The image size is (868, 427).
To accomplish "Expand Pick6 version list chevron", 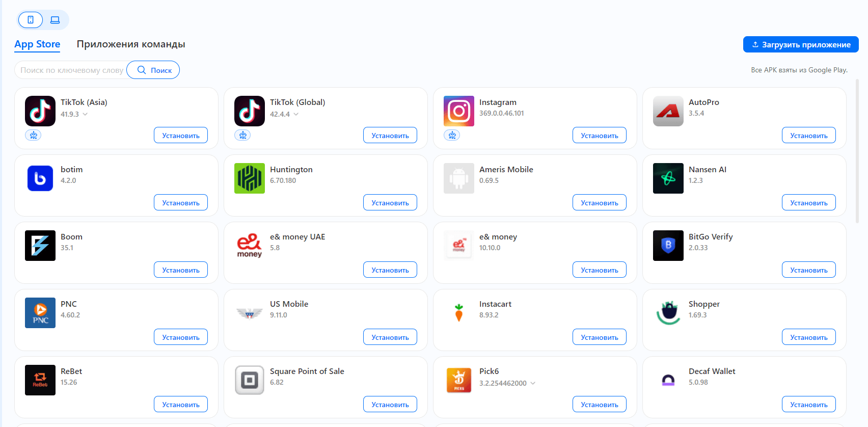I will [x=533, y=383].
